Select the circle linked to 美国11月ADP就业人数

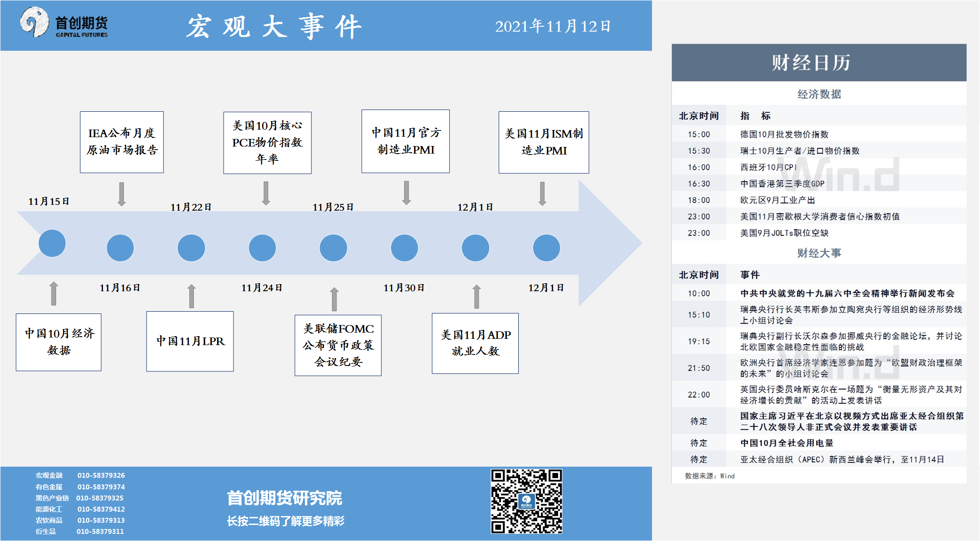pos(476,248)
